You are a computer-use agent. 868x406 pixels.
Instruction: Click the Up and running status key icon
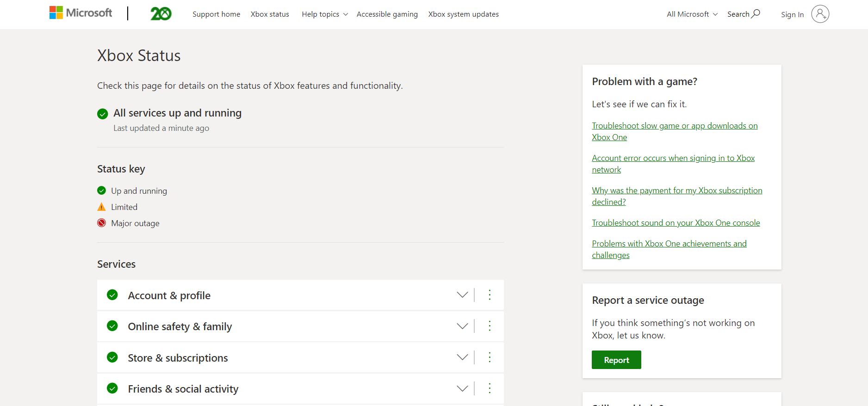pyautogui.click(x=102, y=191)
